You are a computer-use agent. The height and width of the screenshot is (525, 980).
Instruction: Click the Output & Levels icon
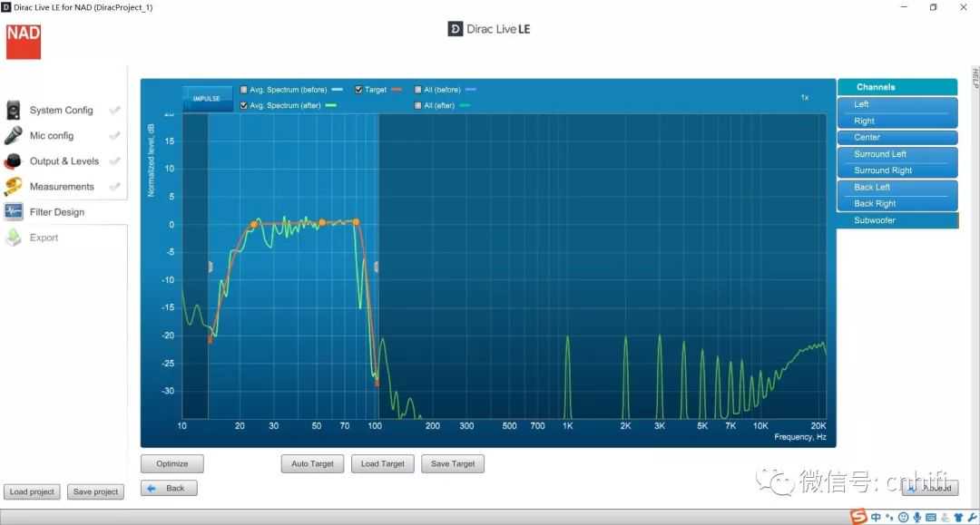point(14,161)
